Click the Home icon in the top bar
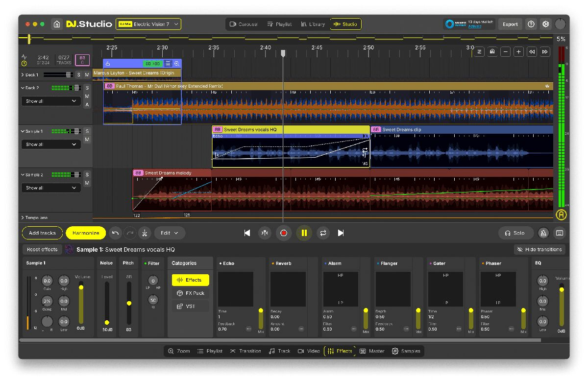 (x=57, y=24)
